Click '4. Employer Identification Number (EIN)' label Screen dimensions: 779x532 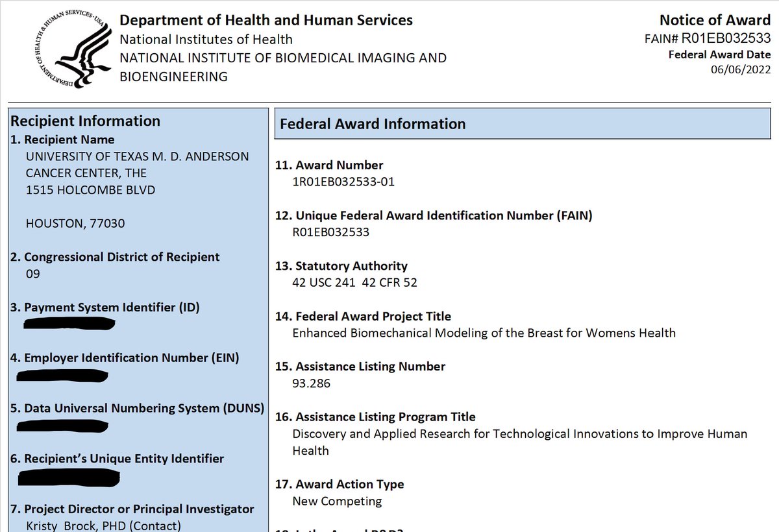click(x=125, y=357)
